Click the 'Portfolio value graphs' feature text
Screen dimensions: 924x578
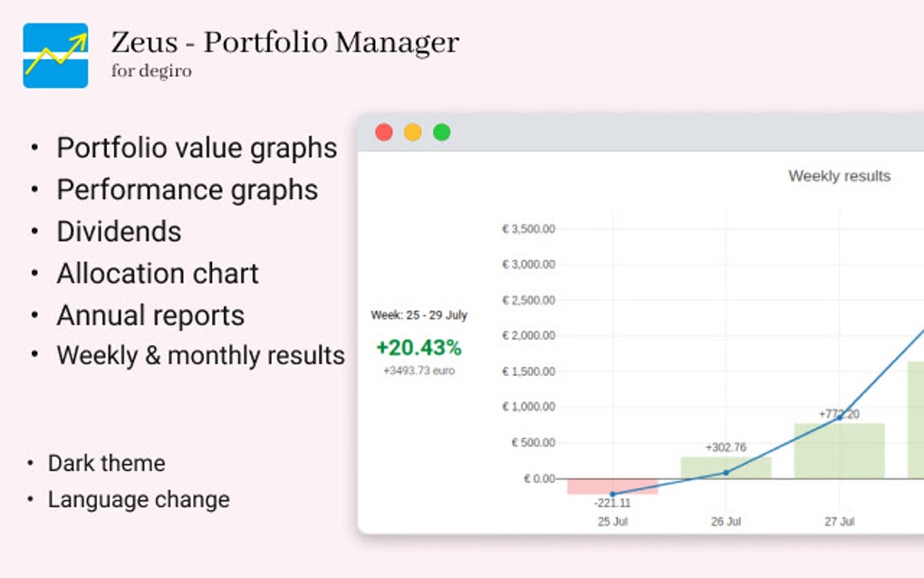197,148
